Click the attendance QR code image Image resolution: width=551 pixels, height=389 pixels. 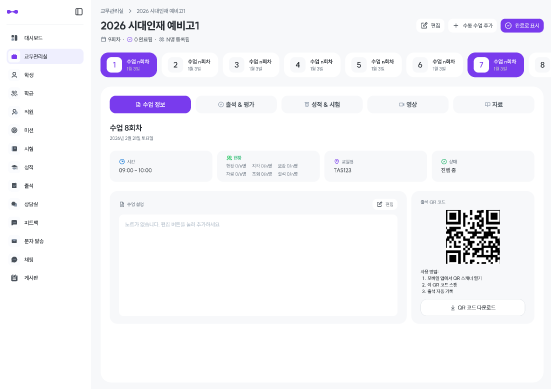[473, 236]
